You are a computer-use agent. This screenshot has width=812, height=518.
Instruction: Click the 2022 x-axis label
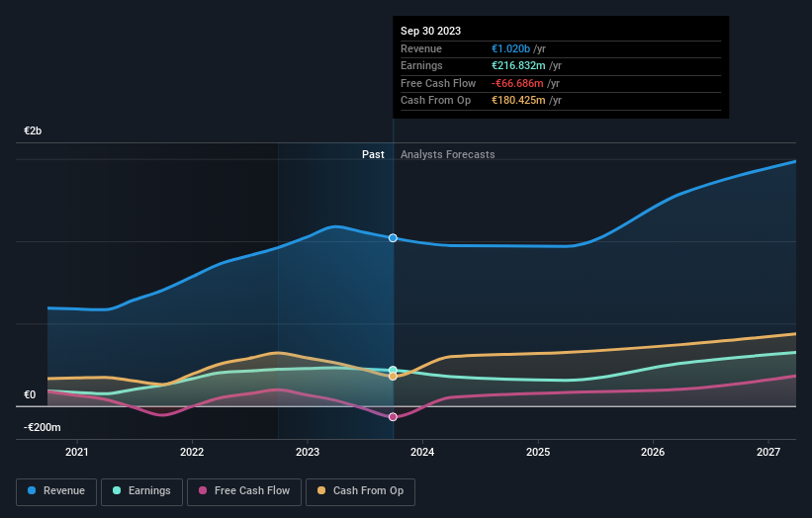click(192, 452)
